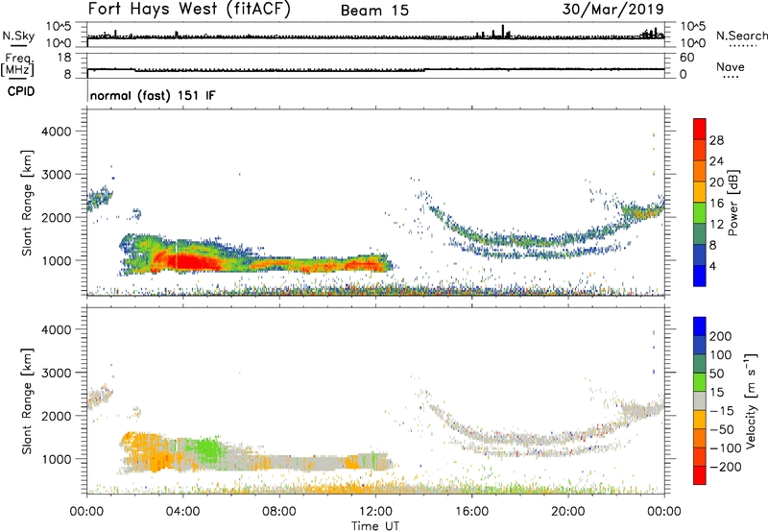Click the 04:00 time tick label
This screenshot has width=768, height=532.
pos(183,512)
